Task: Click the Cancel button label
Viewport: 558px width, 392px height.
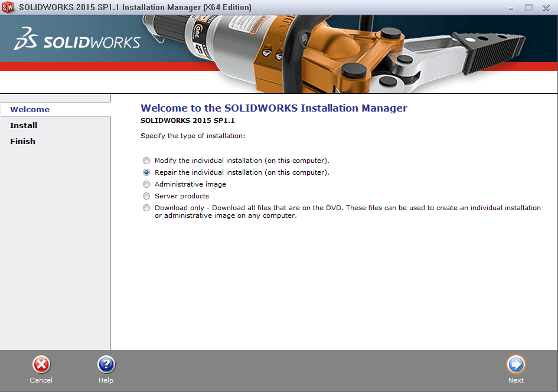Action: click(x=41, y=380)
